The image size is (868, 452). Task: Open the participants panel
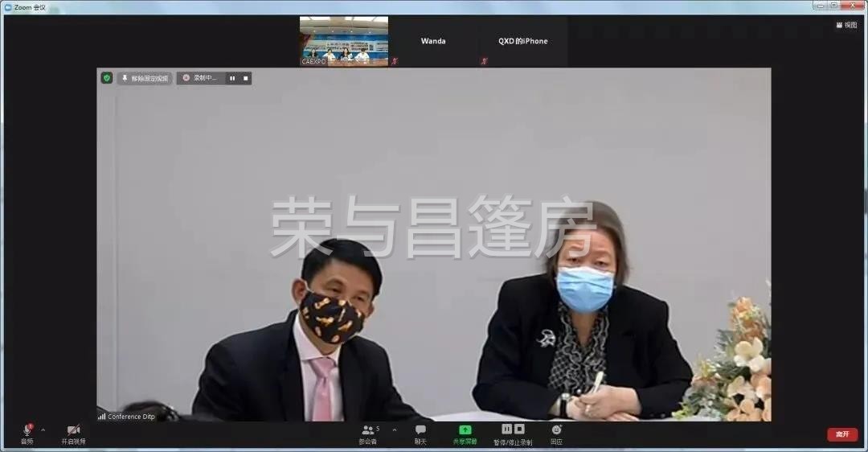(x=368, y=431)
